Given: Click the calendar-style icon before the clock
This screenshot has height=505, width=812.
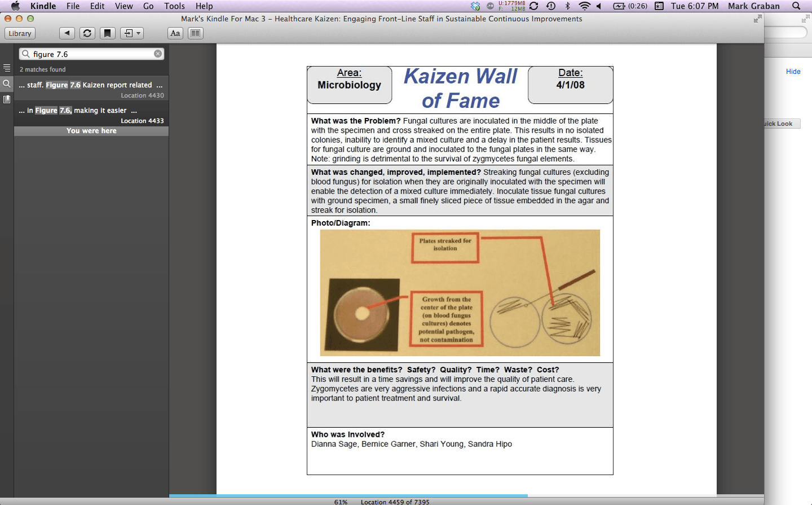Looking at the screenshot, I should point(659,6).
